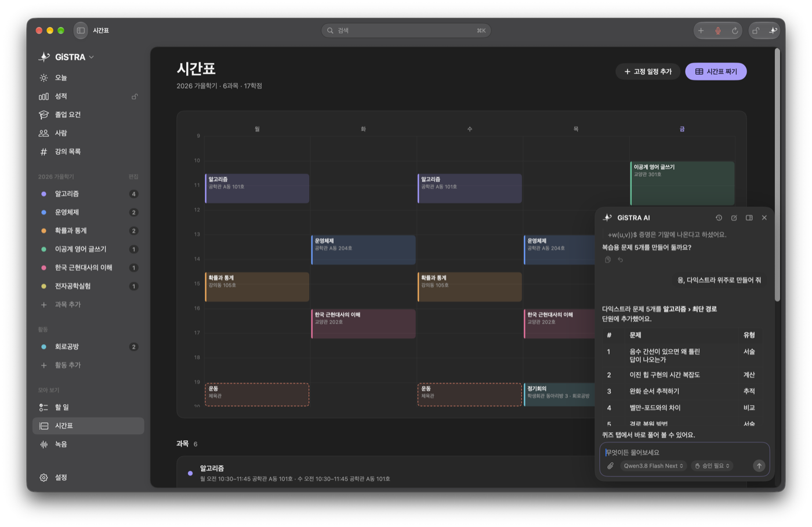Screen dimensions: 812x527
Task: Close the GiSTRA AI panel
Action: 764,218
